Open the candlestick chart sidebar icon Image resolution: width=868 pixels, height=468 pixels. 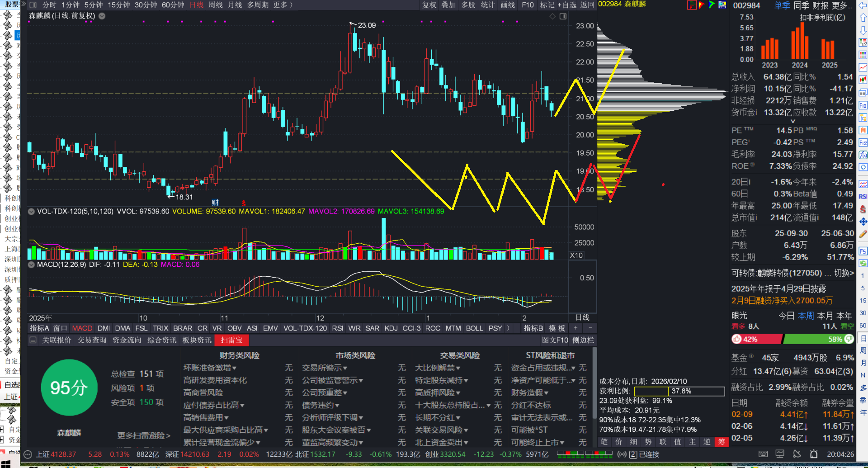863,80
